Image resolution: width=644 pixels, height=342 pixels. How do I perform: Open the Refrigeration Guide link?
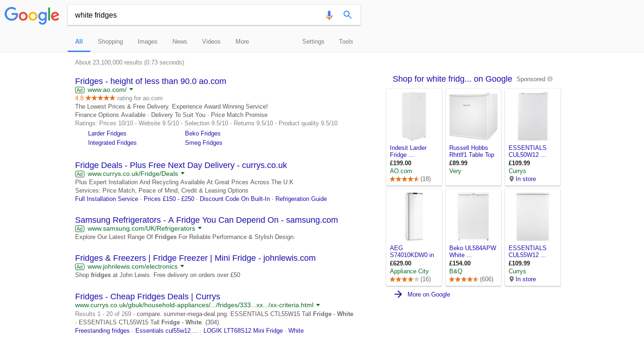tap(301, 199)
